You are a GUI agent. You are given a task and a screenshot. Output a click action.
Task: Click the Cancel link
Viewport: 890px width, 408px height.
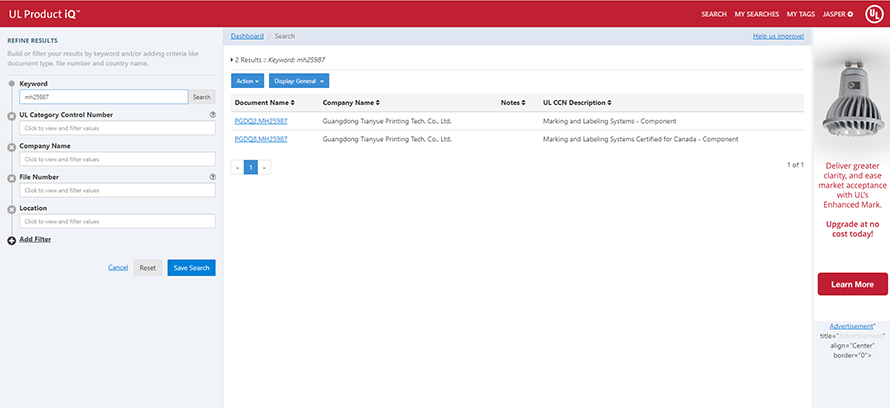(x=118, y=268)
